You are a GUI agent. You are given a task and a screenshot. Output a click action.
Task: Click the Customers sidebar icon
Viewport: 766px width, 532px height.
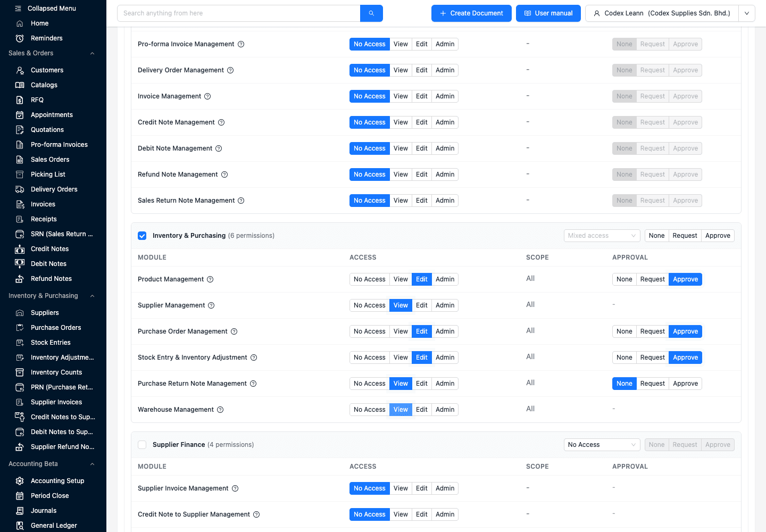20,70
